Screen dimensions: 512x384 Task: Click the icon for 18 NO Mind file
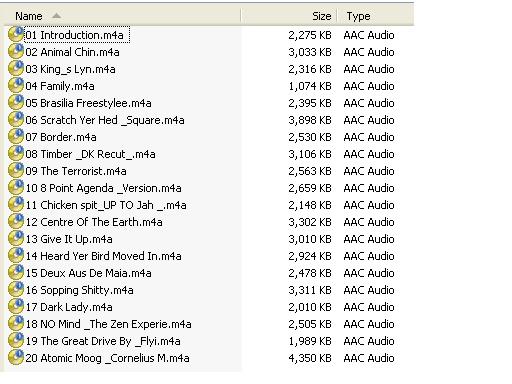pyautogui.click(x=16, y=324)
